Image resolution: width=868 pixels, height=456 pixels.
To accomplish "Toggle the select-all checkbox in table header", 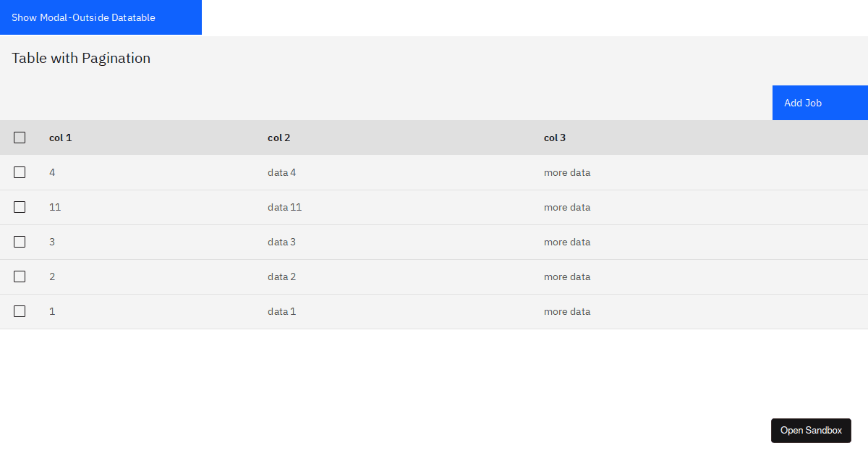I will pyautogui.click(x=20, y=138).
